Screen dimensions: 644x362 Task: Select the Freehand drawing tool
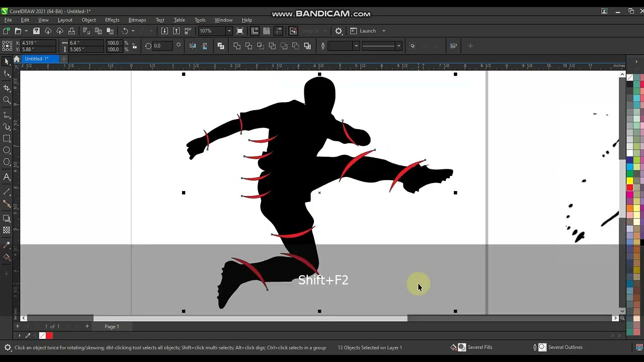click(7, 115)
